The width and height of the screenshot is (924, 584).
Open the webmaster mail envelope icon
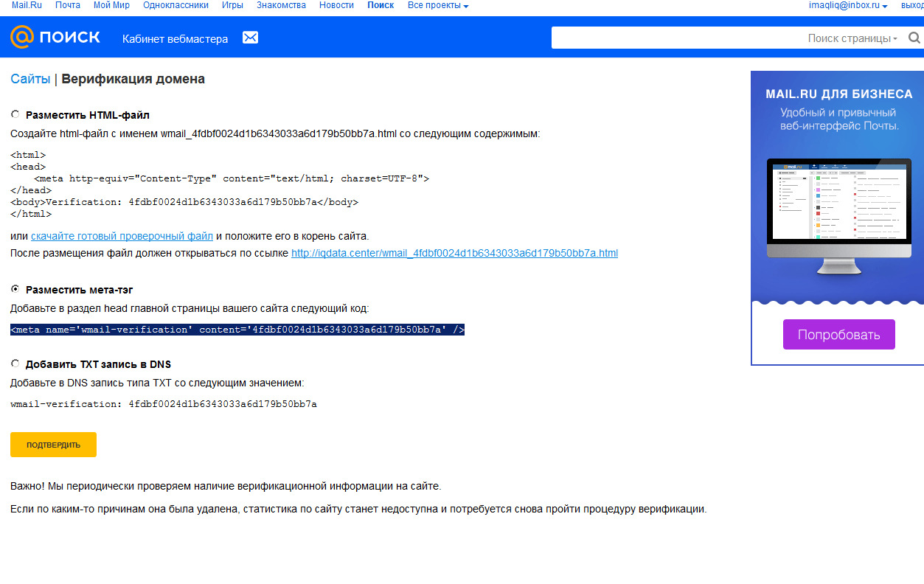point(251,38)
